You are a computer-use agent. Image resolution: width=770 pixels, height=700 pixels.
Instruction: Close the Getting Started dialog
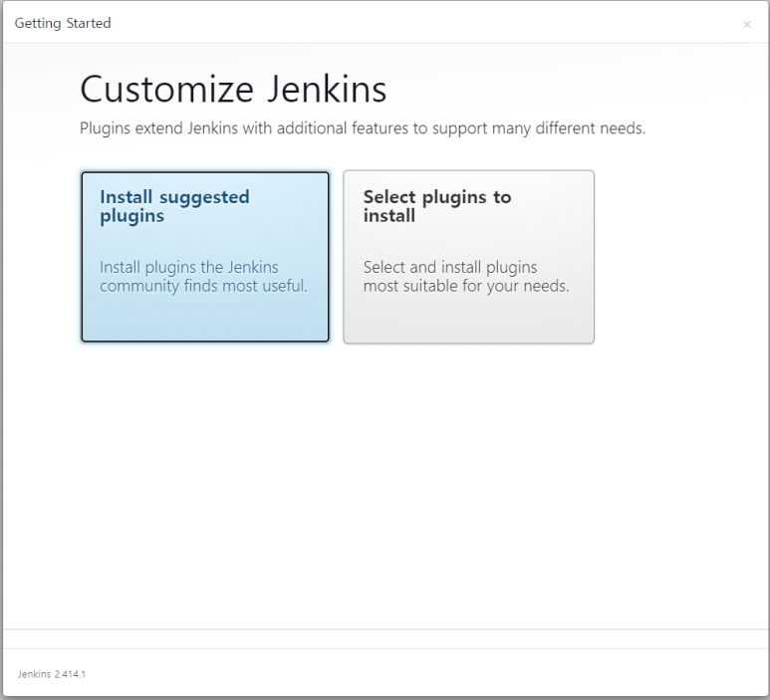click(x=747, y=24)
